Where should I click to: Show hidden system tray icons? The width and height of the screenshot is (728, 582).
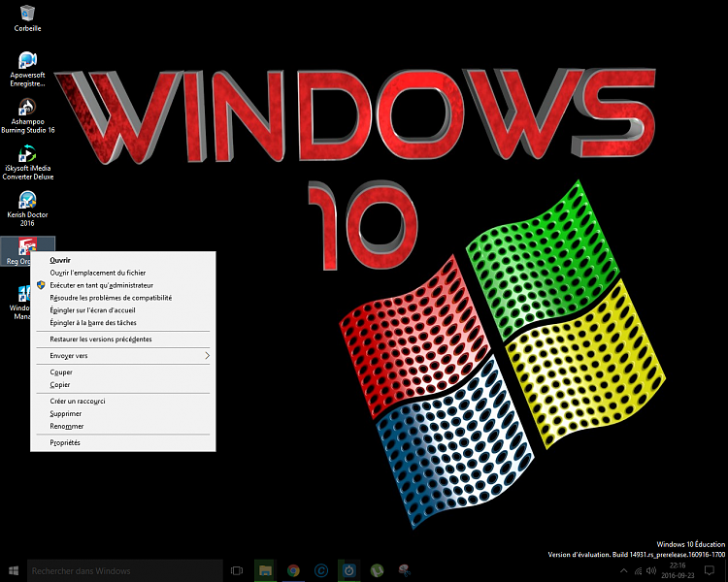point(624,571)
